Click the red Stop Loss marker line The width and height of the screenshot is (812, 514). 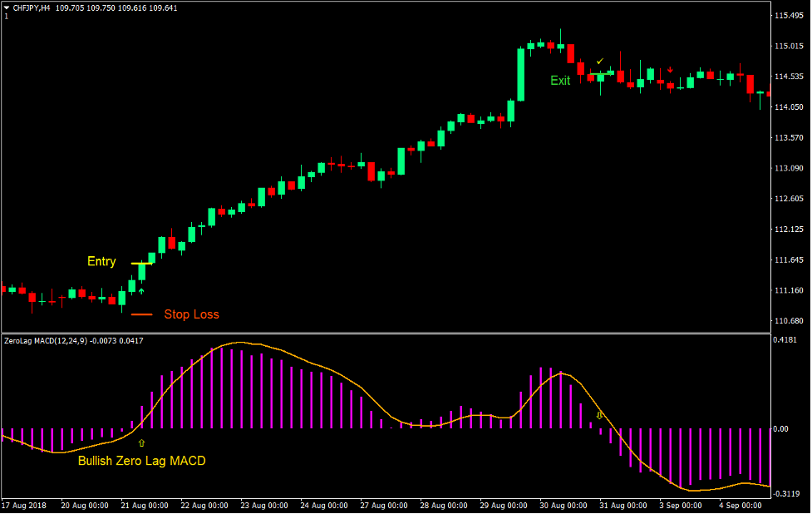141,314
